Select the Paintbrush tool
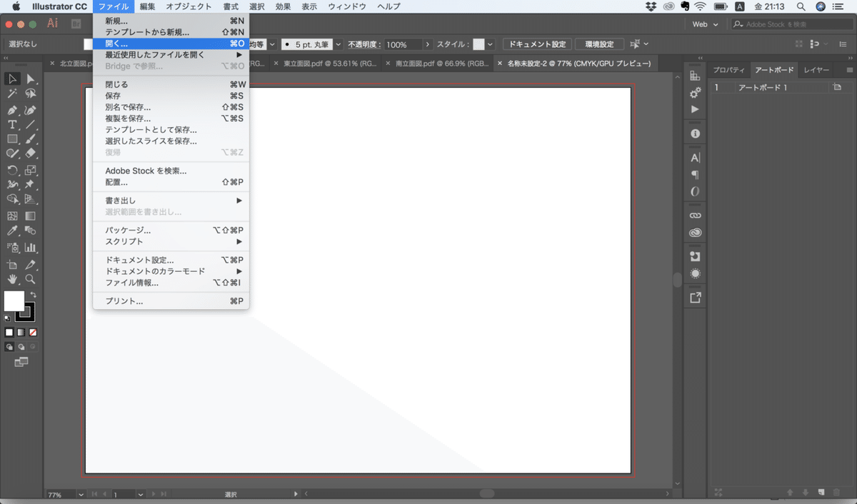This screenshot has height=504, width=857. click(x=30, y=138)
